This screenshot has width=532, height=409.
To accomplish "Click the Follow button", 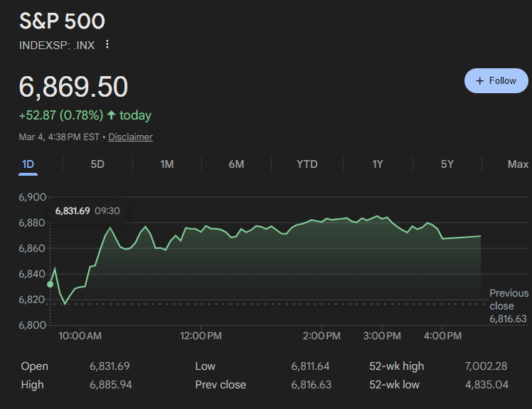I will click(496, 81).
